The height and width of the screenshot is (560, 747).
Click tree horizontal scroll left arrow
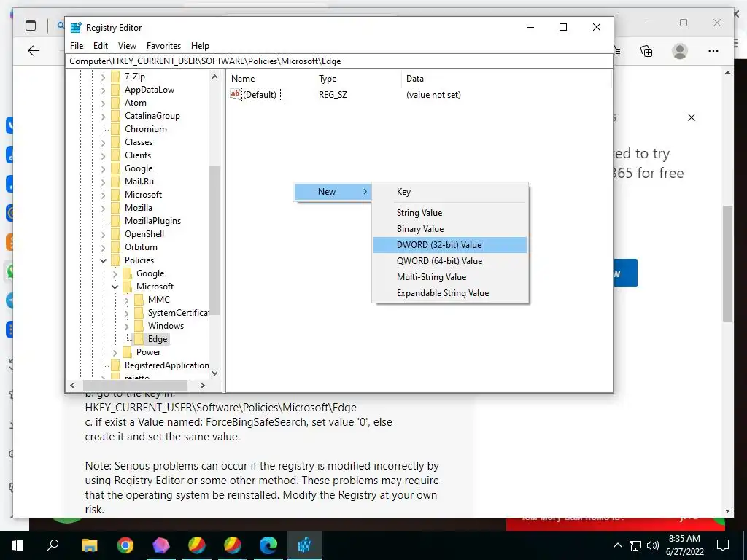[x=72, y=385]
